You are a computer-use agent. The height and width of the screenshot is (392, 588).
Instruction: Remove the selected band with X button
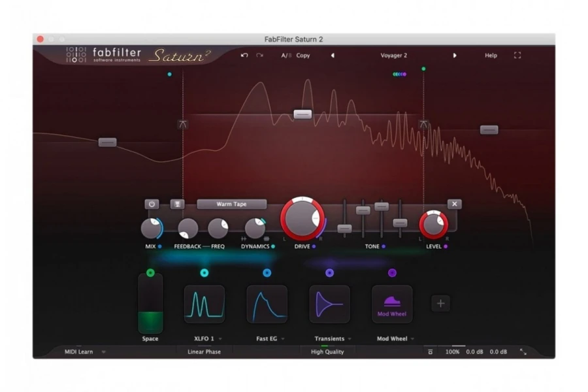coord(455,204)
